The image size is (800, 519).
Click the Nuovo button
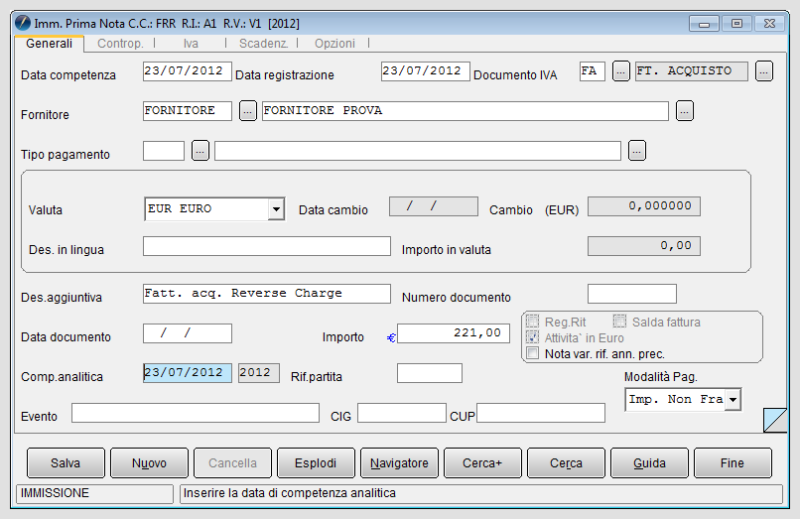pyautogui.click(x=149, y=463)
